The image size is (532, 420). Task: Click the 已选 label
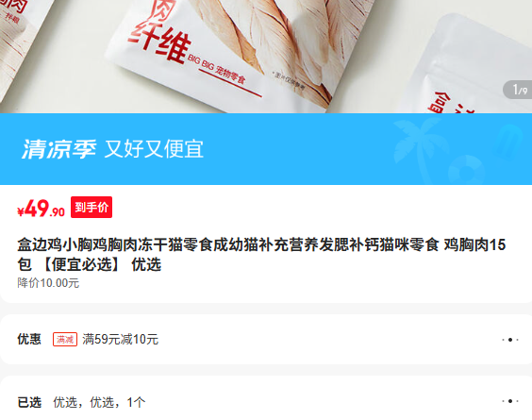click(29, 402)
